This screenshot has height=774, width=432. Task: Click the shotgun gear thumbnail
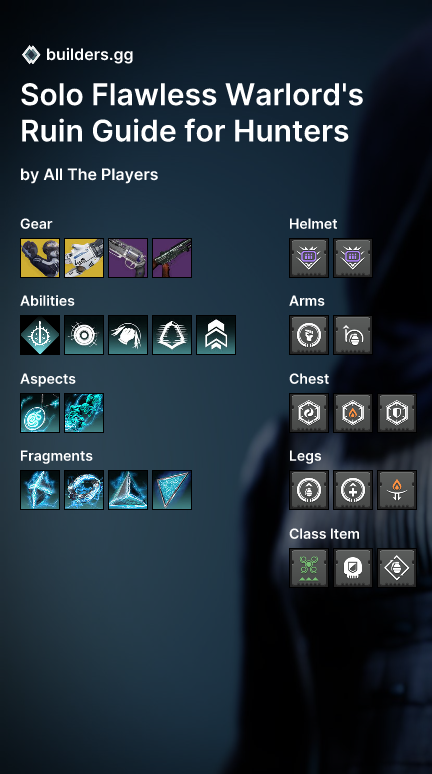[x=172, y=258]
